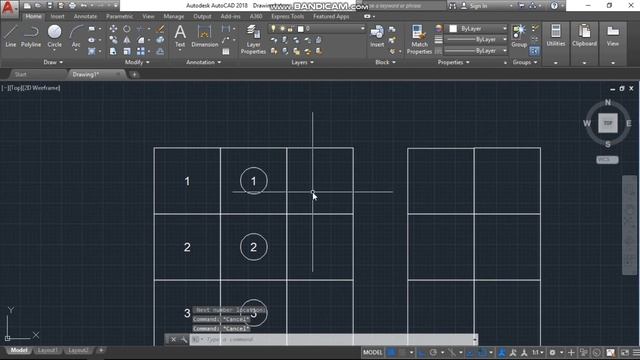Click the Table icon in Annotation panel
The height and width of the screenshot is (360, 640).
226,51
